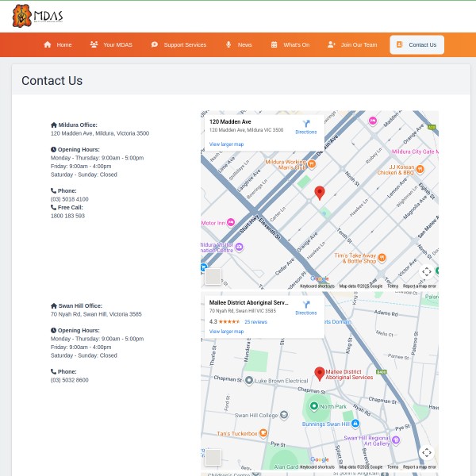The image size is (476, 476).
Task: Click camera controls icon on Swan Hill map
Action: click(427, 452)
